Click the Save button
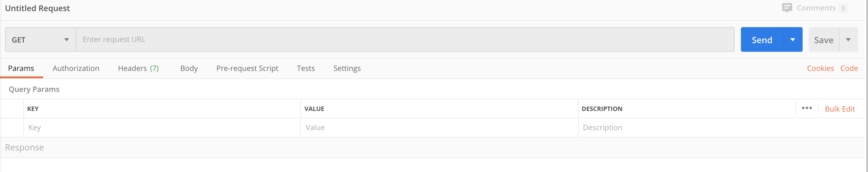Viewport: 868px width, 172px height. click(824, 40)
